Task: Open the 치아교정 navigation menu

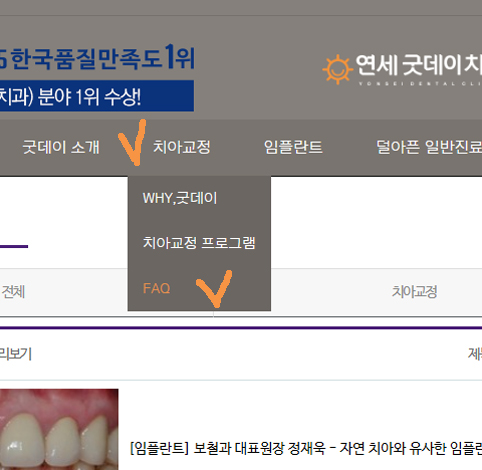Action: tap(182, 147)
